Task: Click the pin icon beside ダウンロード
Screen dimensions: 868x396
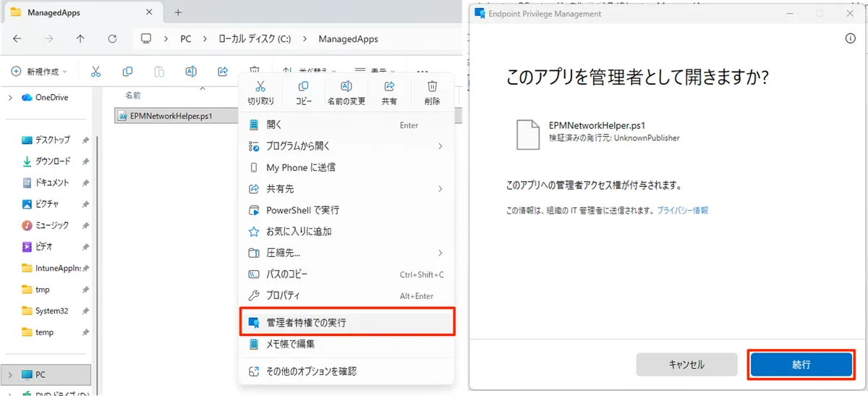Action: pos(85,161)
